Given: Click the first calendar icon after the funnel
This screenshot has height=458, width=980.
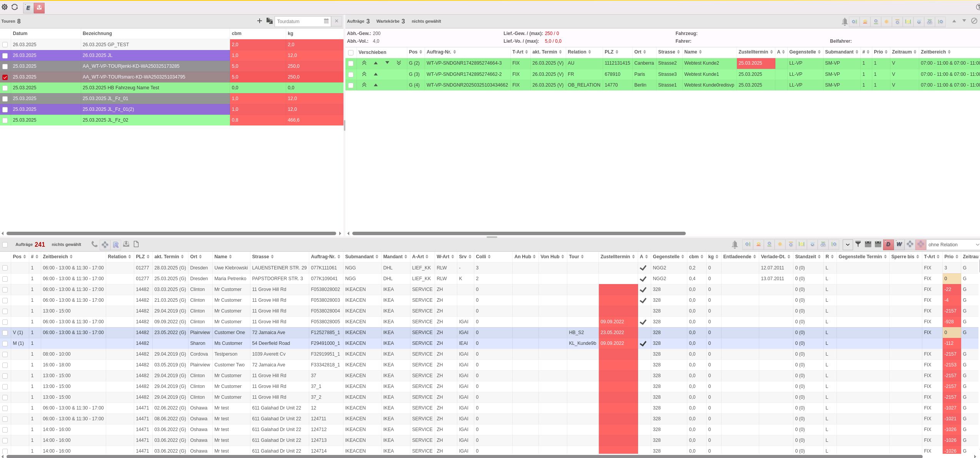Looking at the screenshot, I should coord(868,244).
